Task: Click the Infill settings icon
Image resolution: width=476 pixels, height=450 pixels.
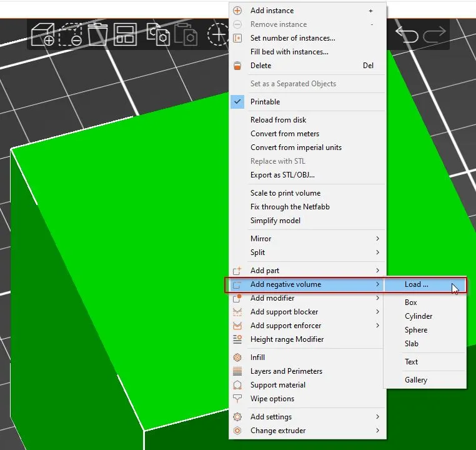Action: coord(237,357)
